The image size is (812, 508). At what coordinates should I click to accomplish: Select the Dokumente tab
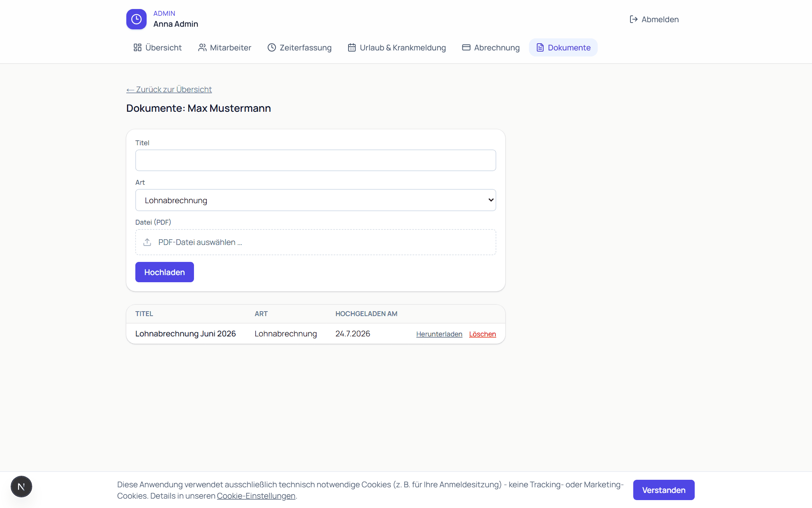coord(563,47)
